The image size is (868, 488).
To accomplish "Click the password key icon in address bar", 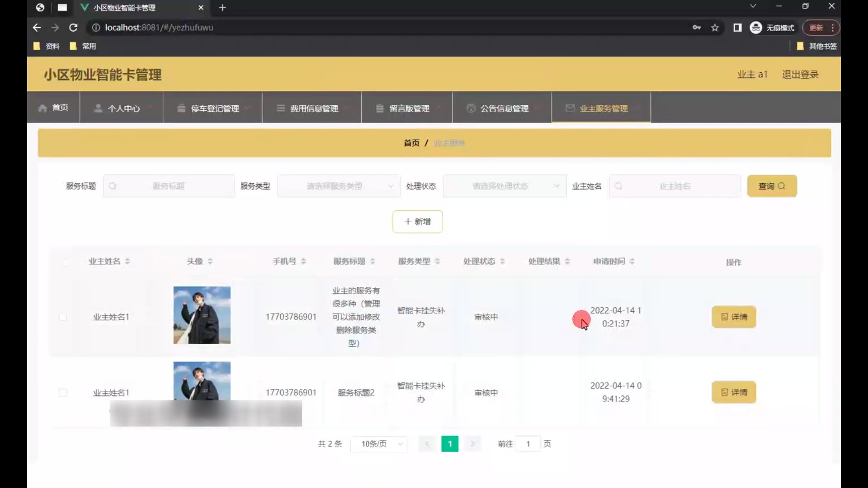I will point(696,28).
